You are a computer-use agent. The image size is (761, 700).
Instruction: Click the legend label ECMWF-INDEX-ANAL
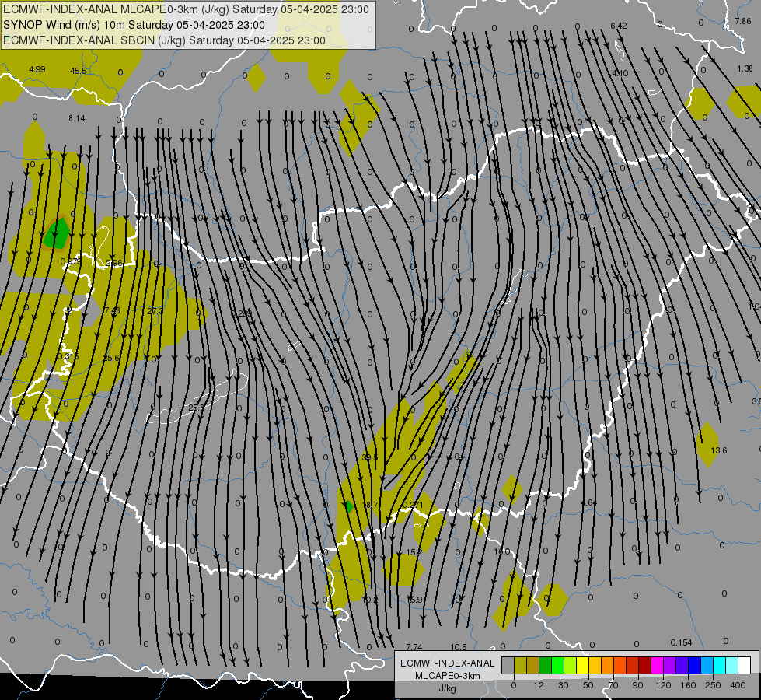click(447, 663)
